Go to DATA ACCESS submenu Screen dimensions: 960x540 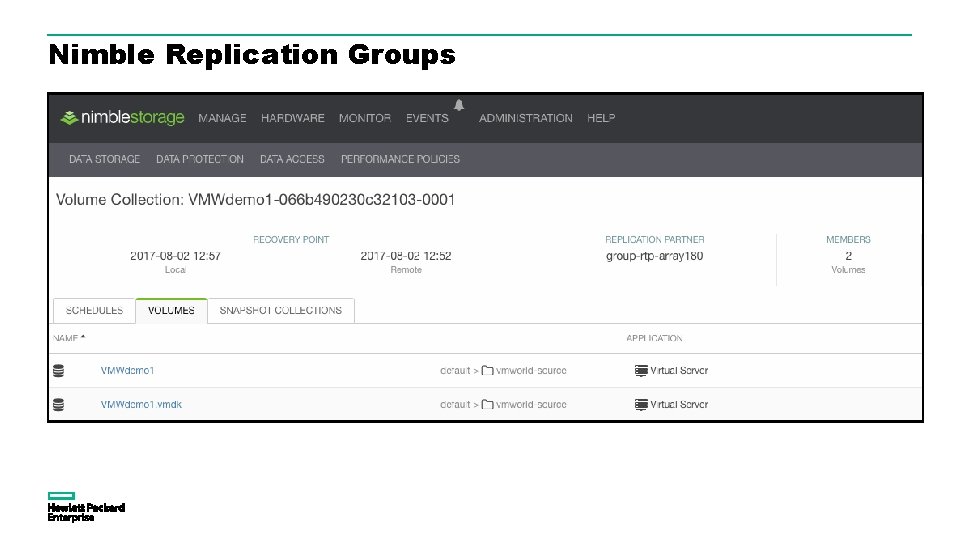tap(292, 159)
